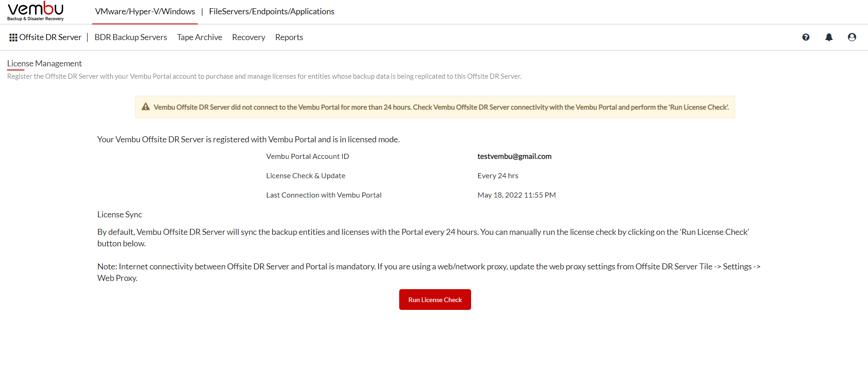This screenshot has width=868, height=390.
Task: Click the 'License Check & Update' label
Action: click(x=306, y=176)
